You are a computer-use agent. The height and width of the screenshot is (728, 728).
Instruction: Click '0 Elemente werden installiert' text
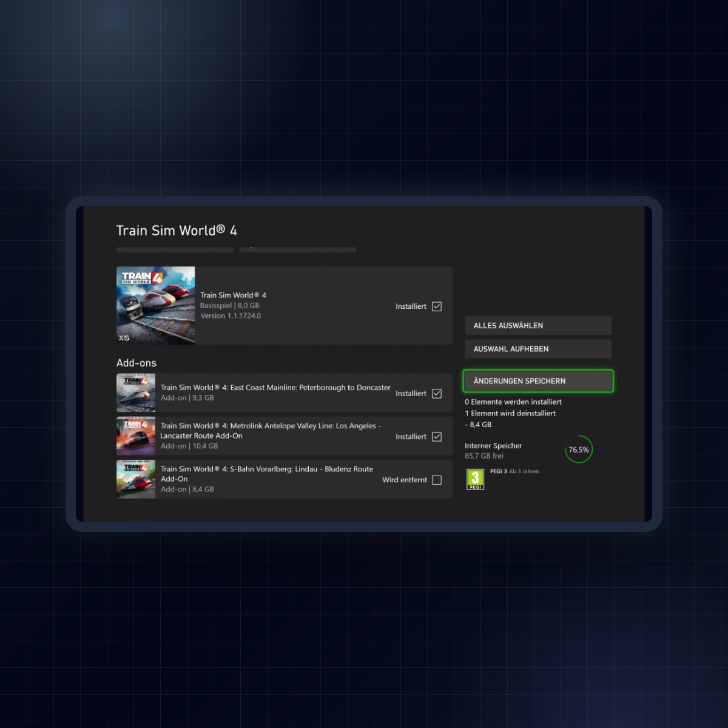click(513, 402)
